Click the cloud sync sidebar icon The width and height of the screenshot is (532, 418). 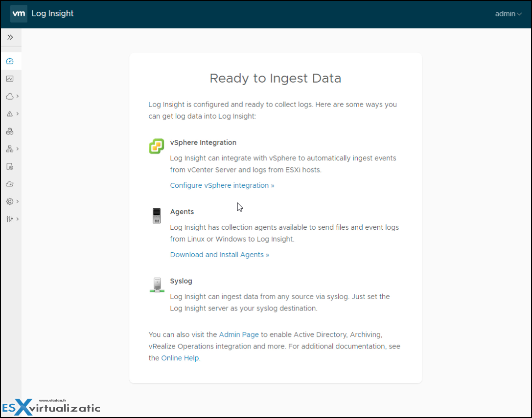[10, 184]
